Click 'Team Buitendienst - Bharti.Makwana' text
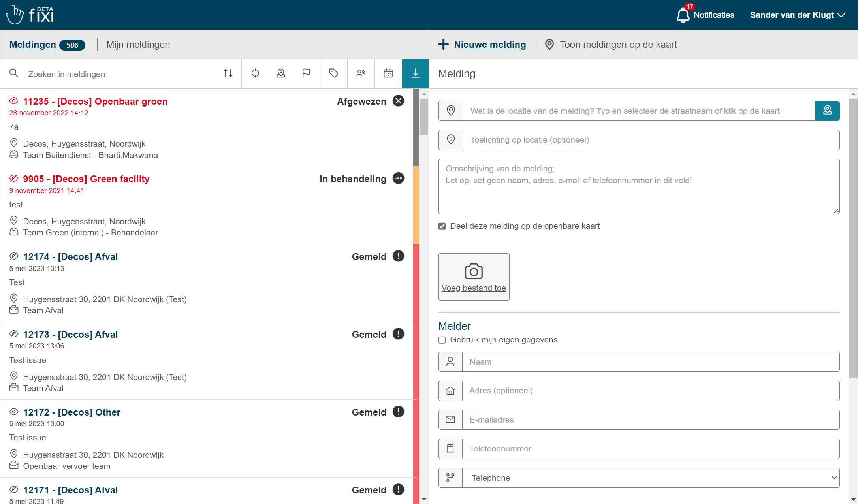Image resolution: width=858 pixels, height=504 pixels. click(x=90, y=155)
